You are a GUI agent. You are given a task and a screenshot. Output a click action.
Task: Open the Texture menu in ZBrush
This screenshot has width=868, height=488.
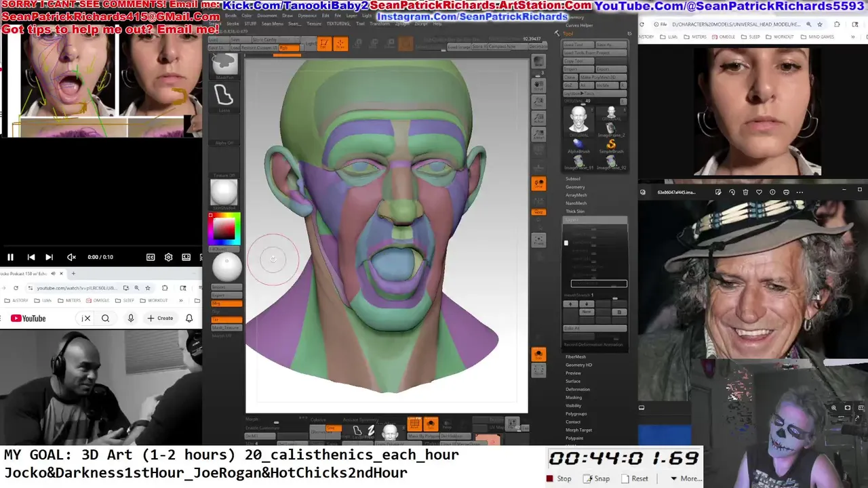click(x=314, y=23)
